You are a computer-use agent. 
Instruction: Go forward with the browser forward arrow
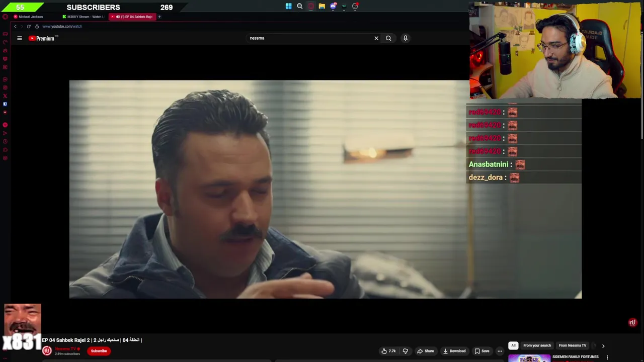coord(22,26)
